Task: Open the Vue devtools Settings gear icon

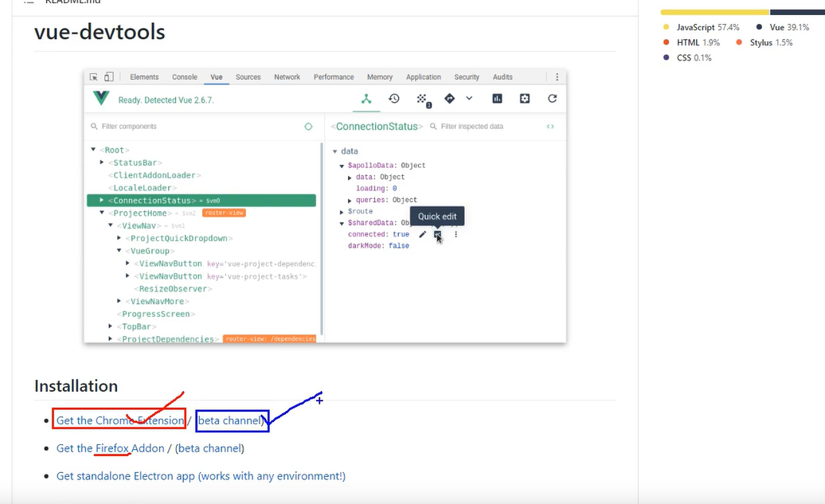Action: click(525, 99)
